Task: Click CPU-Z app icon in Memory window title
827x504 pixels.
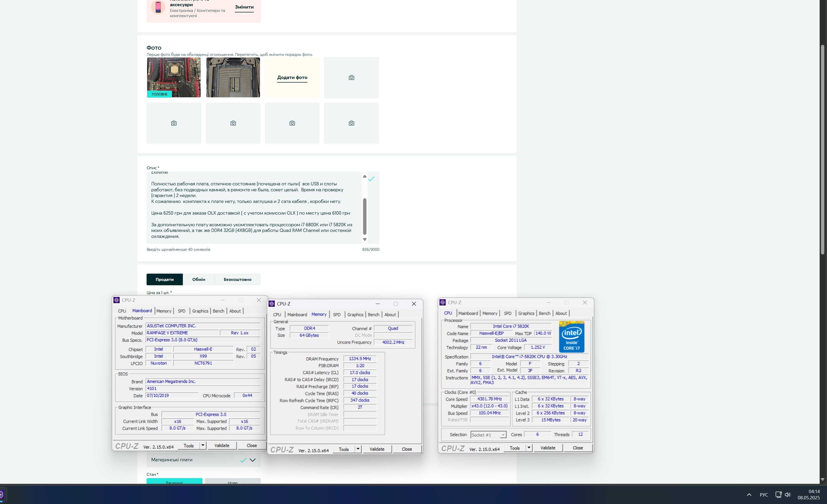Action: (x=272, y=304)
